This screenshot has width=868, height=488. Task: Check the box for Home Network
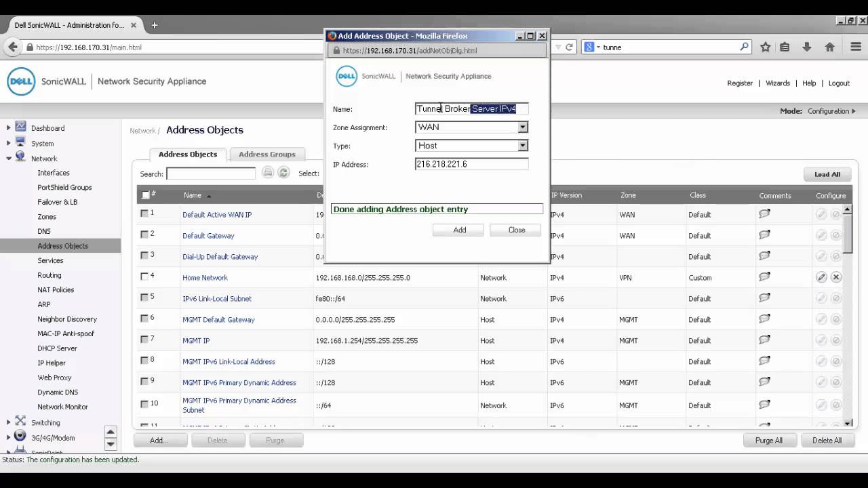point(144,276)
